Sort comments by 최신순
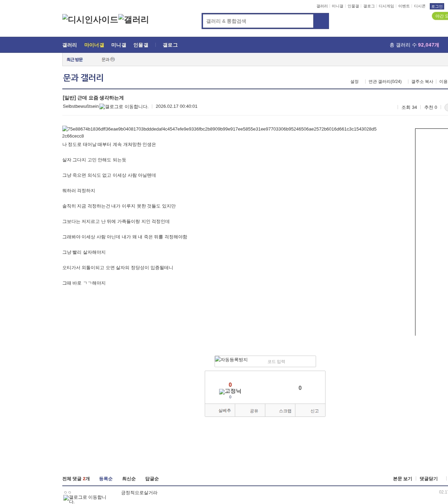This screenshot has height=504, width=448. (x=129, y=479)
